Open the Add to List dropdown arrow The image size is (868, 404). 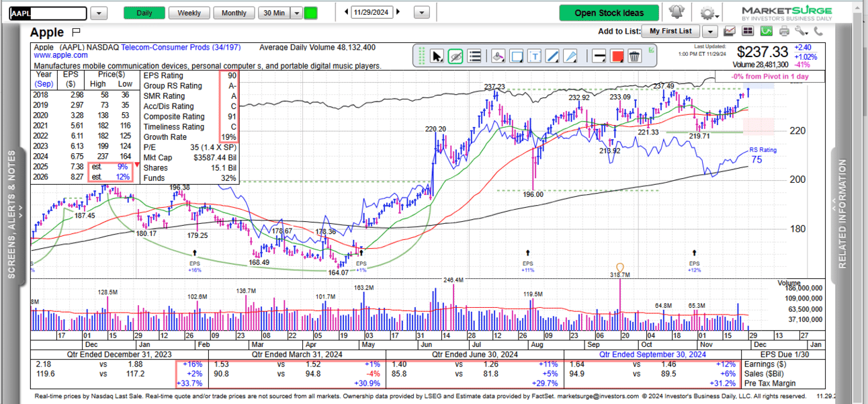point(710,31)
